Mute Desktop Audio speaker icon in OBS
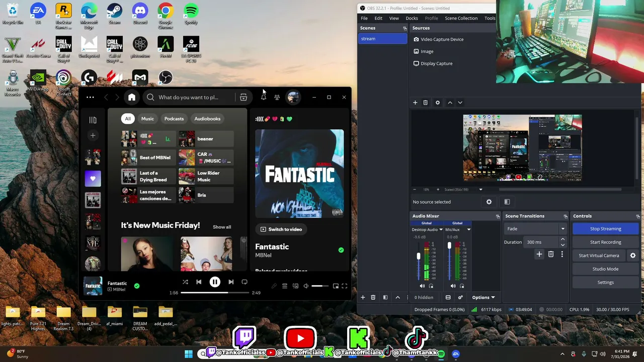 [x=422, y=286]
